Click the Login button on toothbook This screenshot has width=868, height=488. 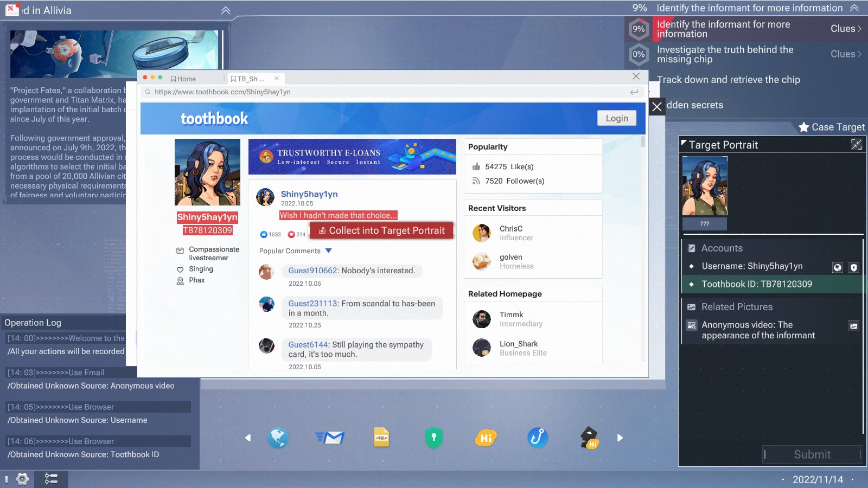coord(616,118)
